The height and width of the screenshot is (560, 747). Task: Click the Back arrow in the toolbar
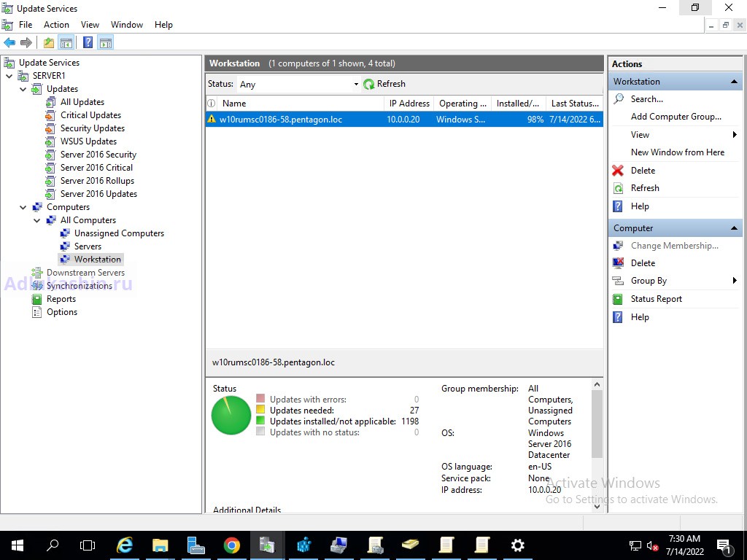[9, 43]
